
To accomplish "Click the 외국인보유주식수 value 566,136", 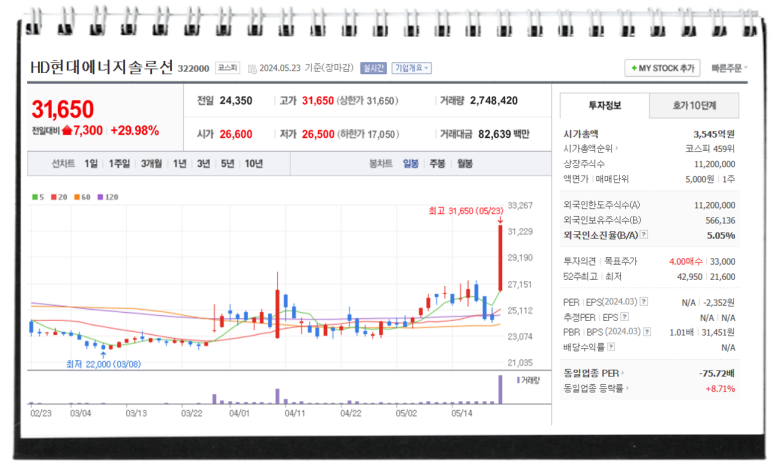I will (720, 220).
